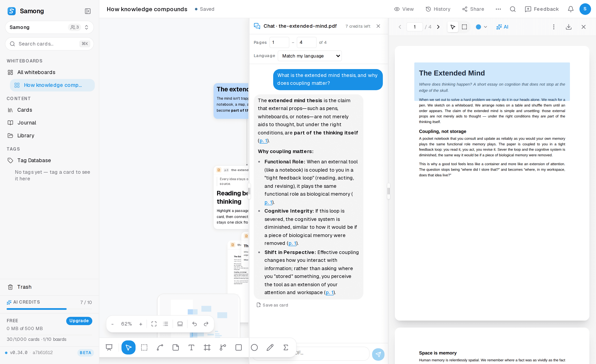This screenshot has width=596, height=364.
Task: Click the p. 1 link in Cognitive Integrity
Action: click(292, 243)
